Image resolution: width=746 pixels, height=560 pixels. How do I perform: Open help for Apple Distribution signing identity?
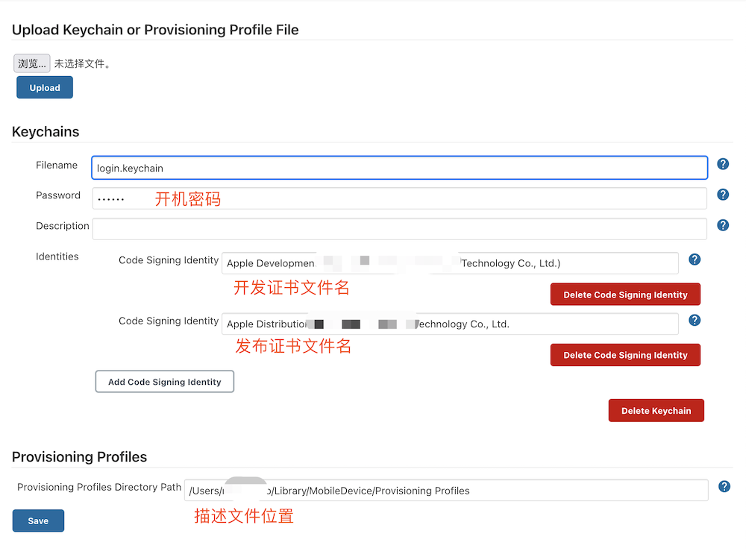point(695,321)
